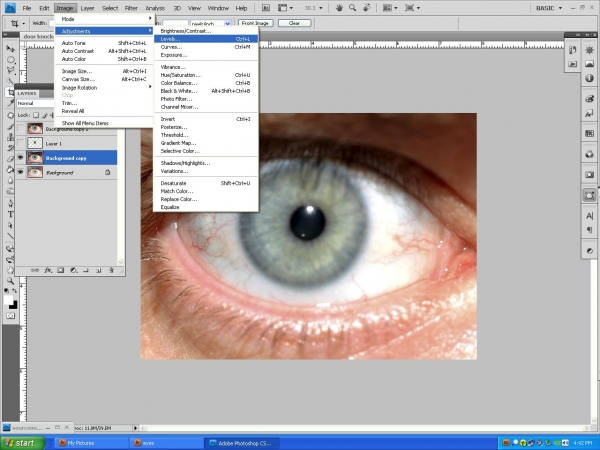
Task: Select the Line shape tool
Action: coord(10,236)
